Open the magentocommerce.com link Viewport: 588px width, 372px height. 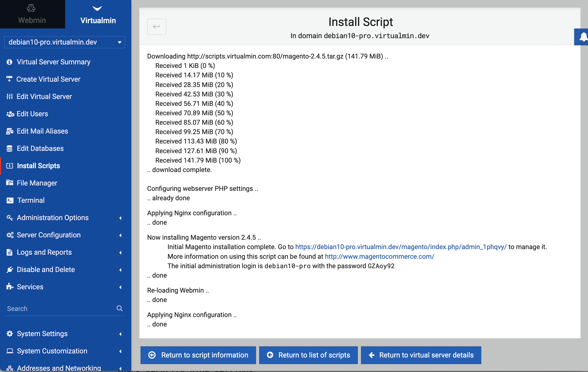tap(380, 256)
